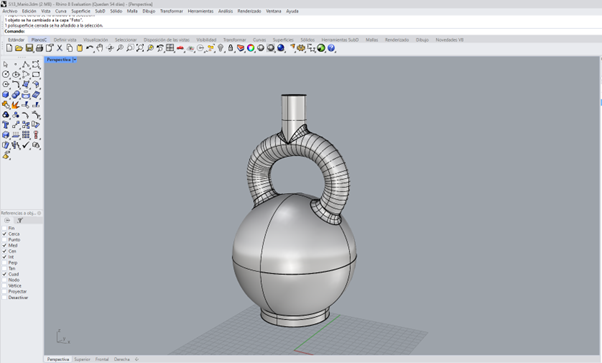Click the Explode orange burst icon
Image resolution: width=602 pixels, height=363 pixels.
point(15,104)
